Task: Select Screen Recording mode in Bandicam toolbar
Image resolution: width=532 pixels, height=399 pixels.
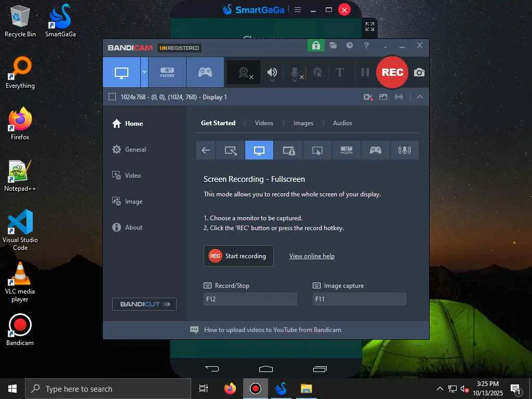Action: coord(122,72)
